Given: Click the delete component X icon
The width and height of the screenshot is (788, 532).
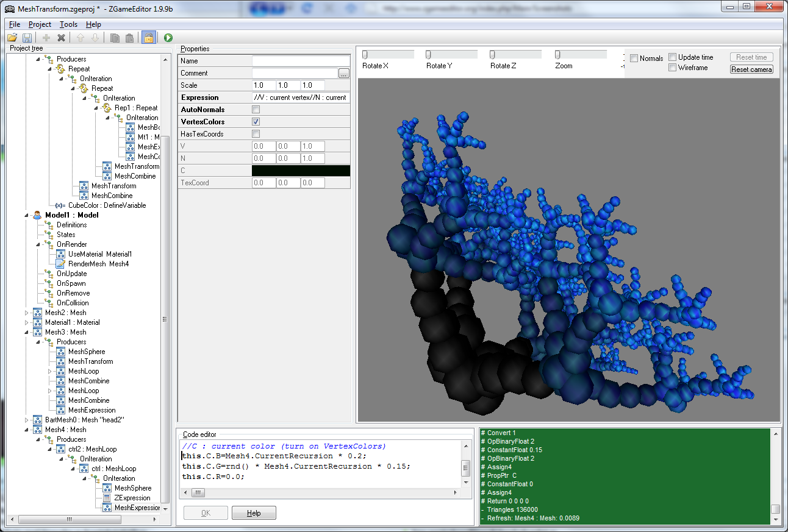Looking at the screenshot, I should point(61,38).
